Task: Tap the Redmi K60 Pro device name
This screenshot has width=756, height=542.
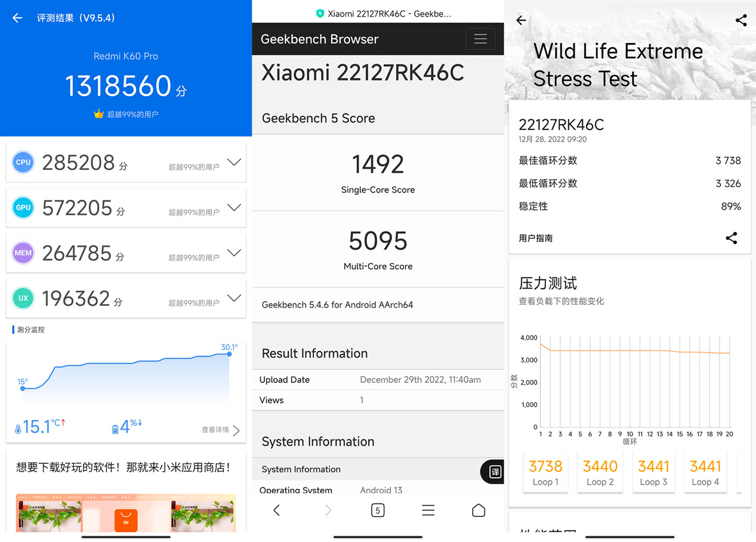Action: [126, 56]
